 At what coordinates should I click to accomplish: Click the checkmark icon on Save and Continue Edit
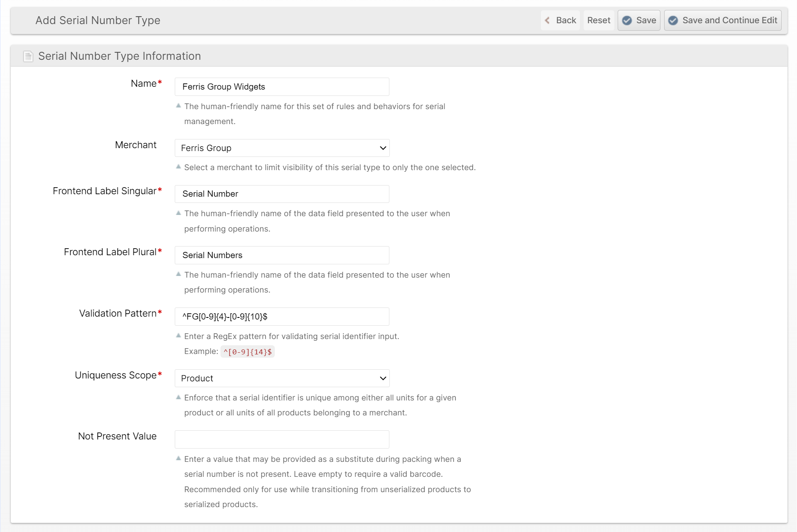673,20
